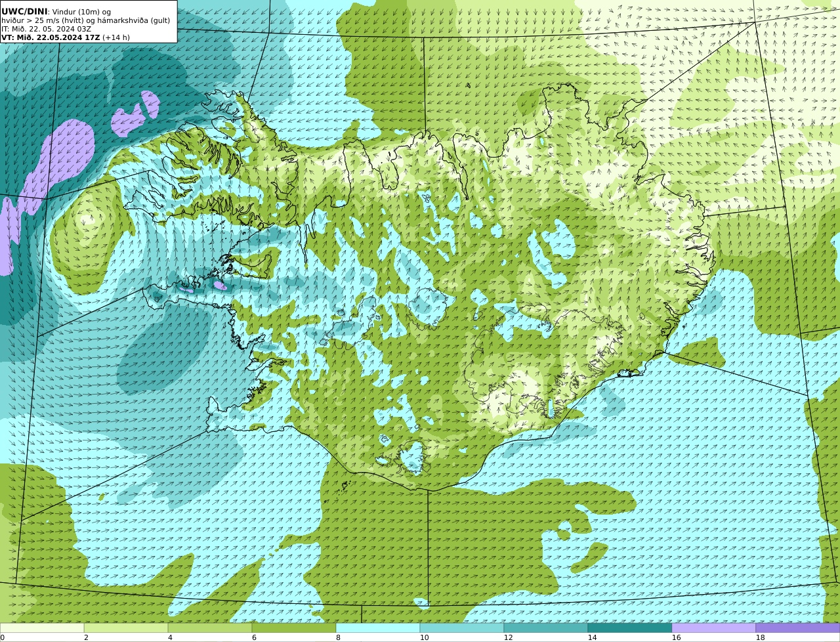The height and width of the screenshot is (642, 840).
Task: Click the legend label '2'
Action: tap(86, 637)
